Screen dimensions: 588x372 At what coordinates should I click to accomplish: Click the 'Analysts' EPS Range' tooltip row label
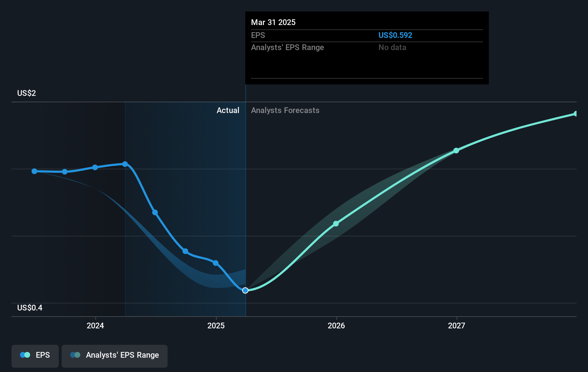point(287,47)
